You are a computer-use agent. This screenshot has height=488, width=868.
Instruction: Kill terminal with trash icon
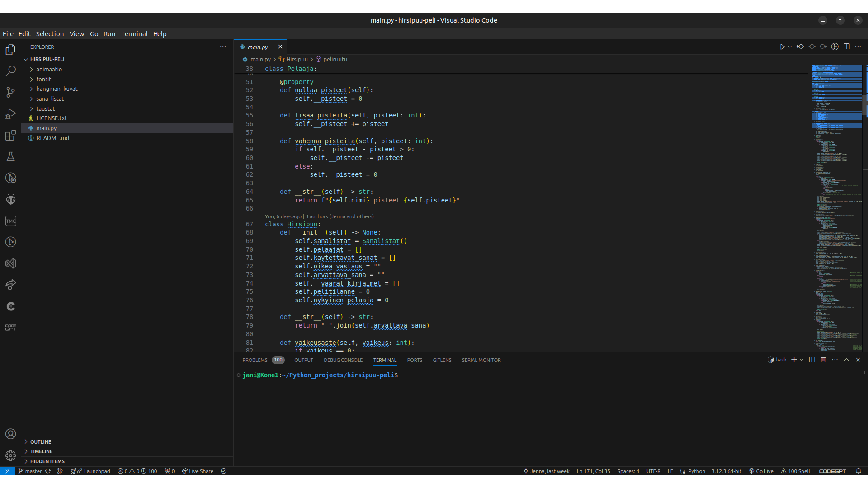(823, 360)
